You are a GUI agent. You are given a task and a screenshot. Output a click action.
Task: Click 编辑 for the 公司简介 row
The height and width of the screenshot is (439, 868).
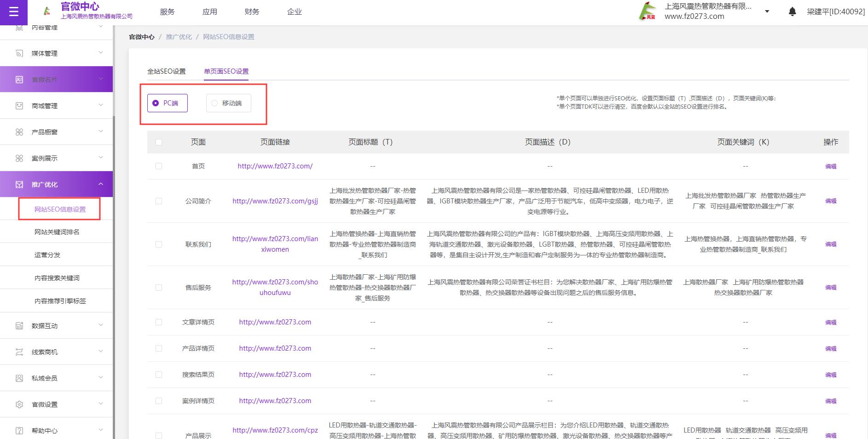coord(831,201)
